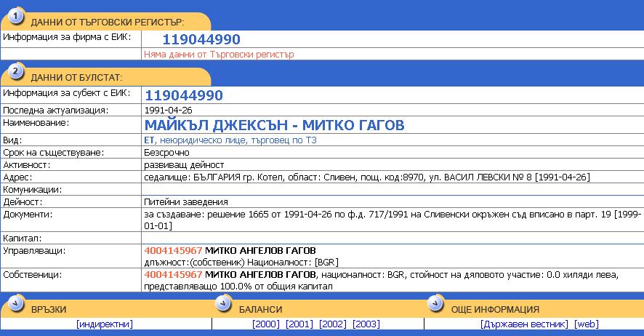Click the 'Наименование:' label
Image resolution: width=644 pixels, height=336 pixels.
click(36, 122)
